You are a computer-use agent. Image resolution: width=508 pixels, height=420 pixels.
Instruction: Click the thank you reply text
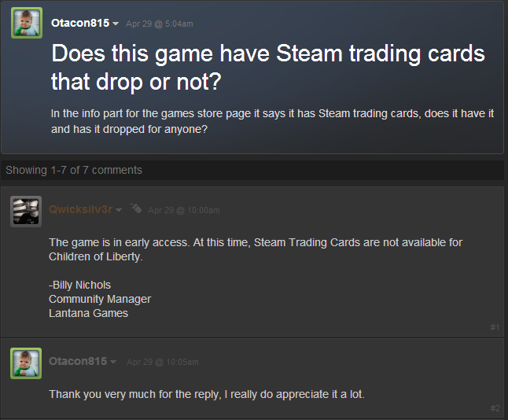[x=207, y=394]
